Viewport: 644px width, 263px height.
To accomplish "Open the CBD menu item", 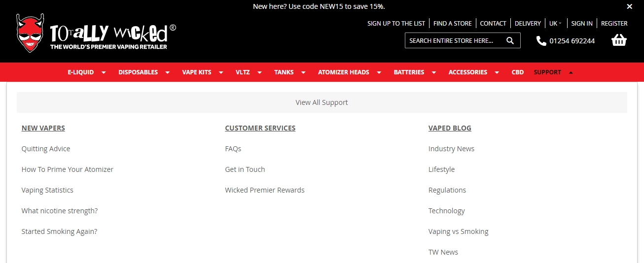I will click(518, 72).
